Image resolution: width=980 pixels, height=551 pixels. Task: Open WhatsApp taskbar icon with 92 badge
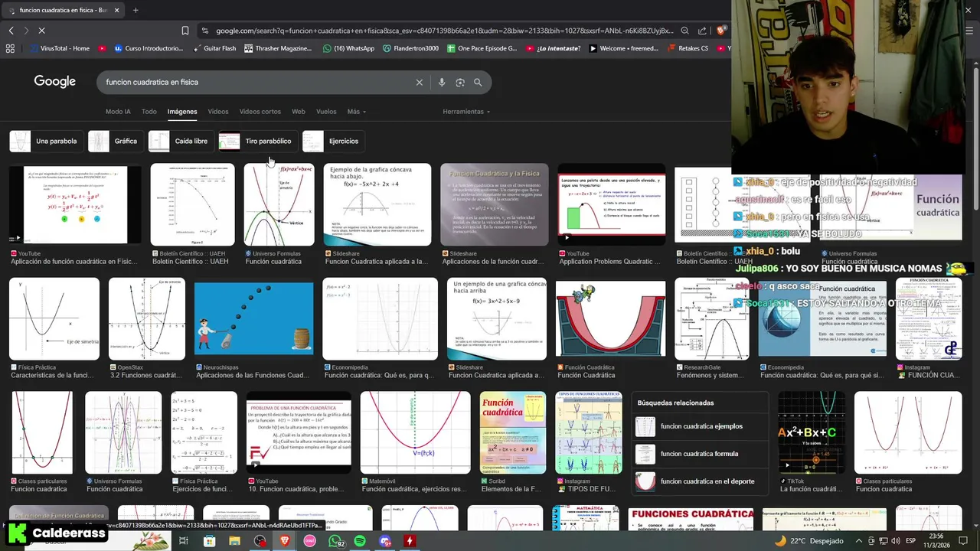click(x=335, y=541)
